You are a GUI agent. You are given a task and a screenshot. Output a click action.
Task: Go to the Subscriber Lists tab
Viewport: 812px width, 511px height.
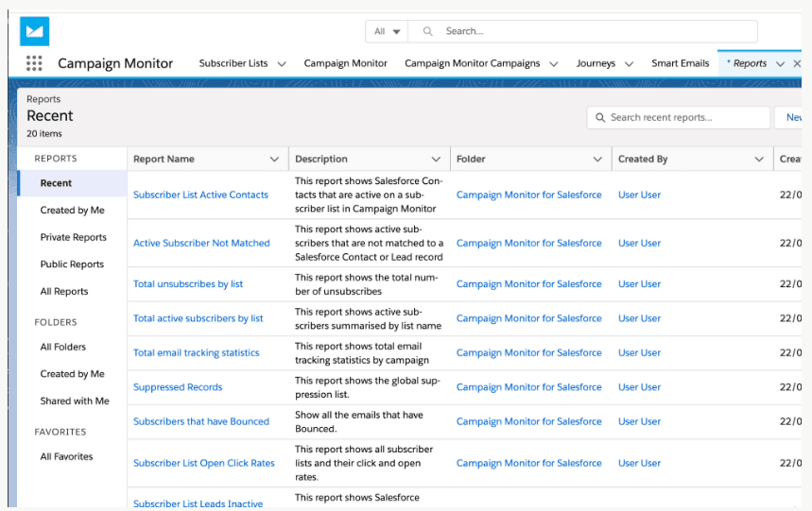[x=233, y=63]
